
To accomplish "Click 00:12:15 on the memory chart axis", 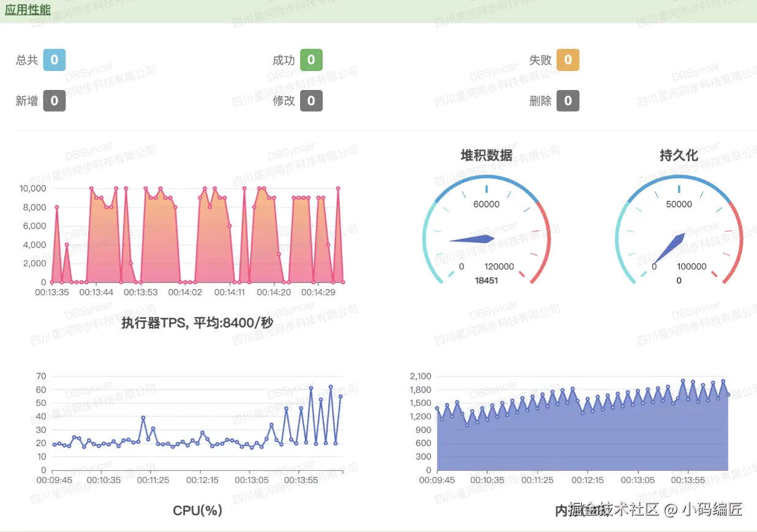I will (588, 481).
